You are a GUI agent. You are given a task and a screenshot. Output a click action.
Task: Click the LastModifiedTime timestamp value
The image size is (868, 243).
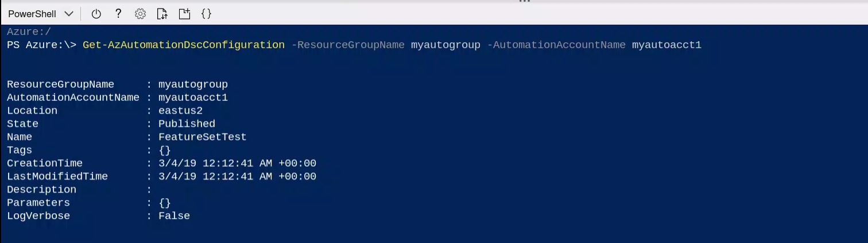coord(237,177)
